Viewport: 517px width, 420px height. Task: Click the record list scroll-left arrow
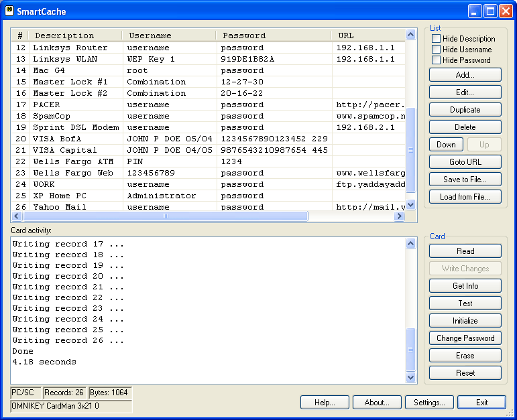(17, 216)
